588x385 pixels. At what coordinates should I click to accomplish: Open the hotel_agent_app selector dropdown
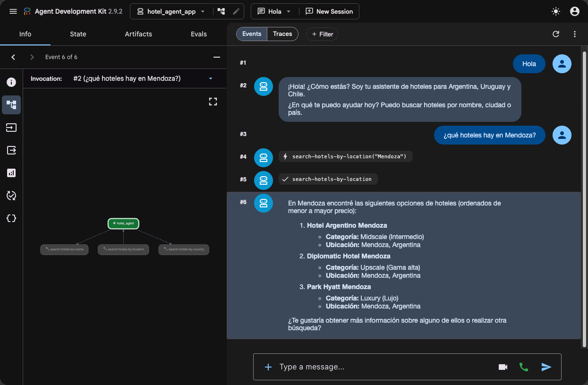coord(171,11)
